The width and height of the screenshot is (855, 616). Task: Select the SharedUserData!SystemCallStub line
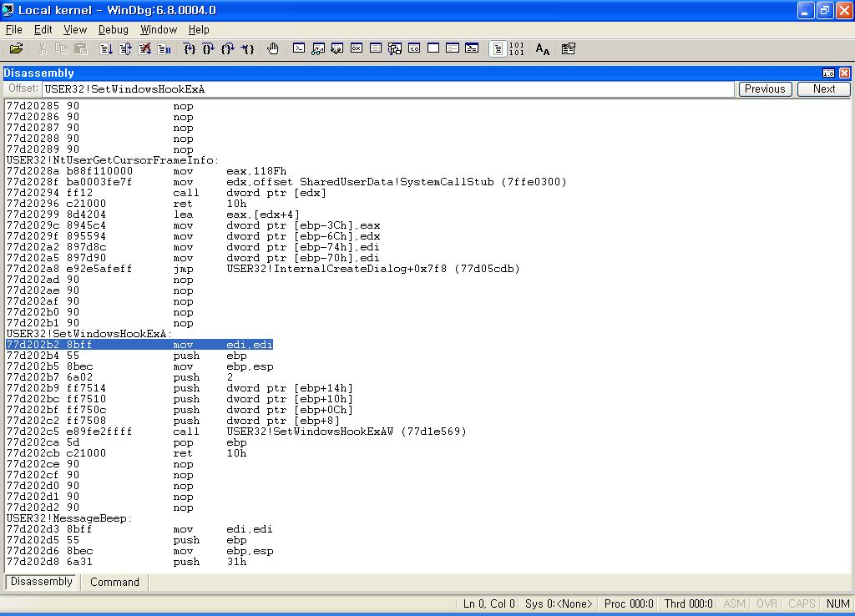click(286, 182)
